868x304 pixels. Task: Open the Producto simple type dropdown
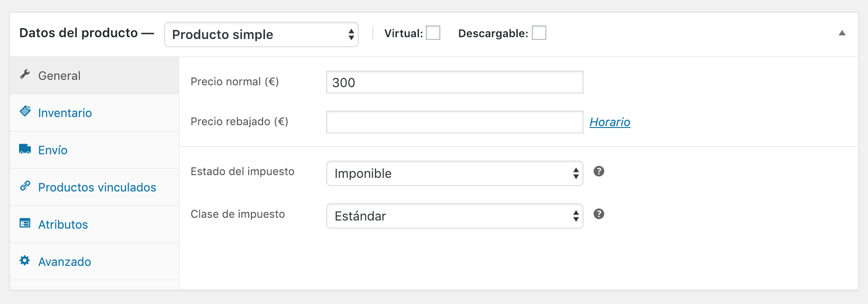261,34
